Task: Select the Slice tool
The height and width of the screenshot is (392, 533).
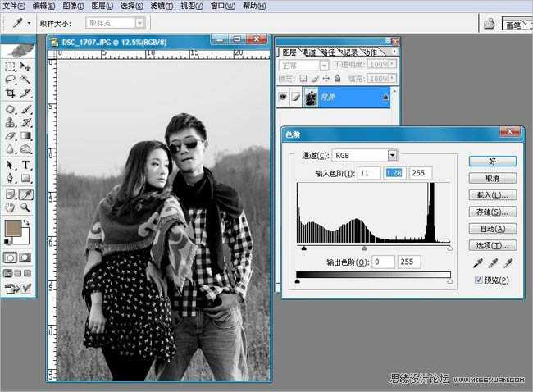Action: tap(25, 93)
